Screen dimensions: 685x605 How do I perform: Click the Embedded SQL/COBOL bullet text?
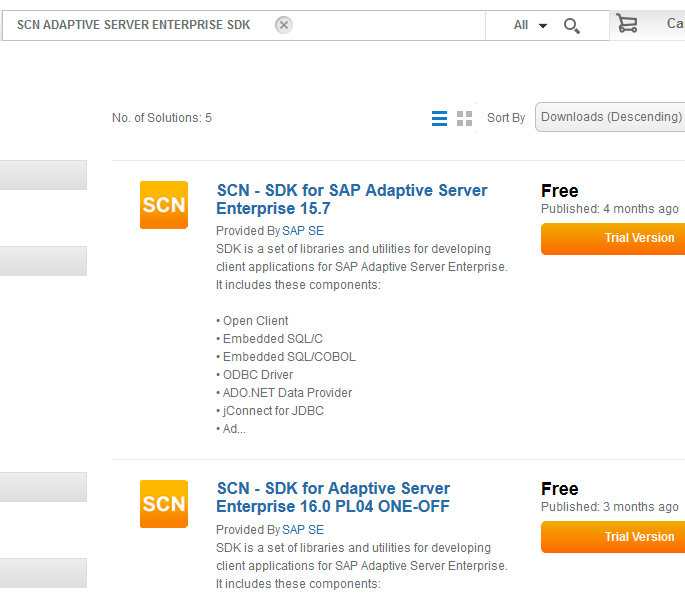289,356
